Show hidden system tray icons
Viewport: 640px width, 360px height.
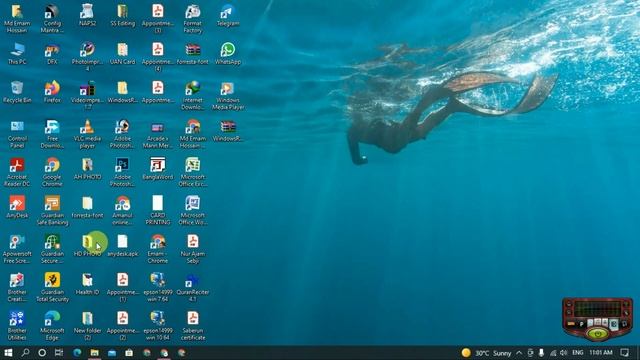coord(519,353)
